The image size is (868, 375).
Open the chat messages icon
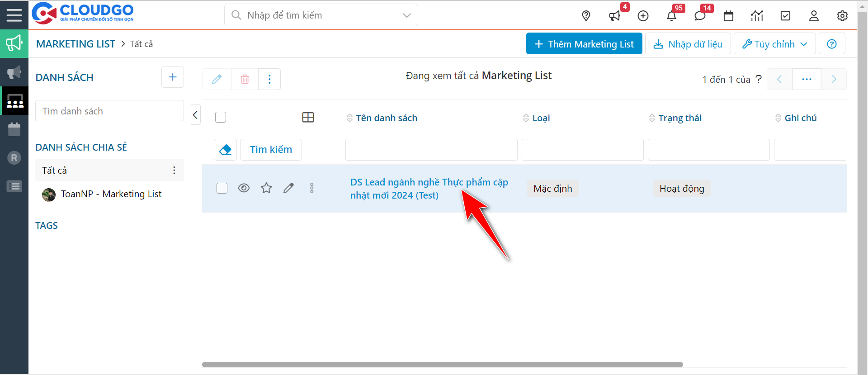pos(700,16)
